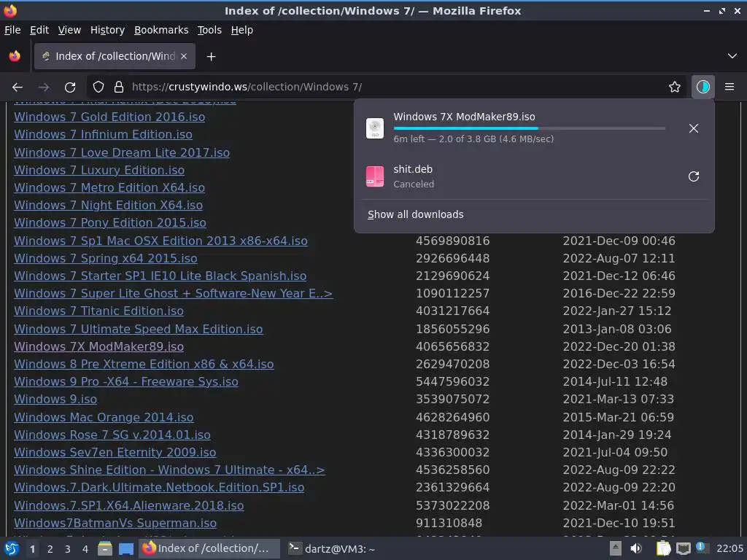The image size is (747, 560).
Task: Open Windows 7 Luxury Edition.iso link
Action: 99,170
